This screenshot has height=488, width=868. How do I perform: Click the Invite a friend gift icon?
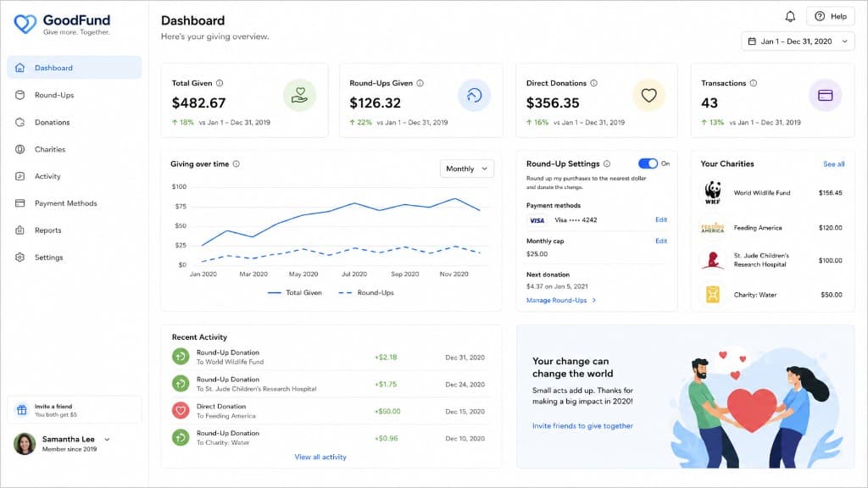coord(21,410)
